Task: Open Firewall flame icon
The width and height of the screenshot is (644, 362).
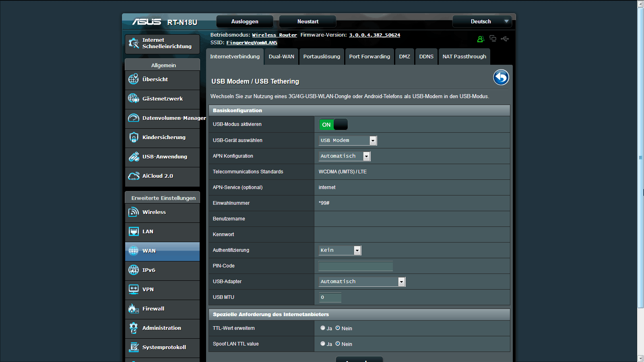Action: [x=134, y=309]
